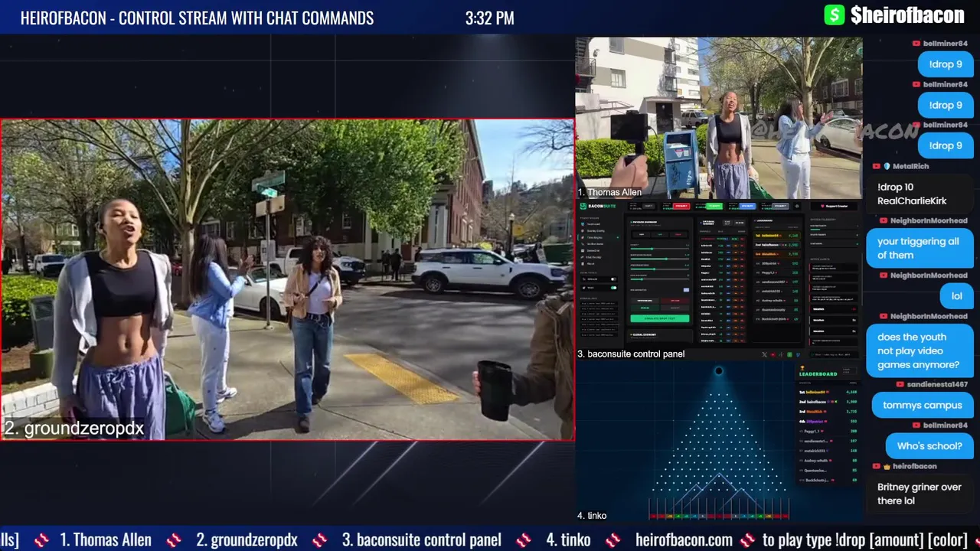Screen dimensions: 980x551
Task: Click the green social icon below control panel
Action: [789, 354]
